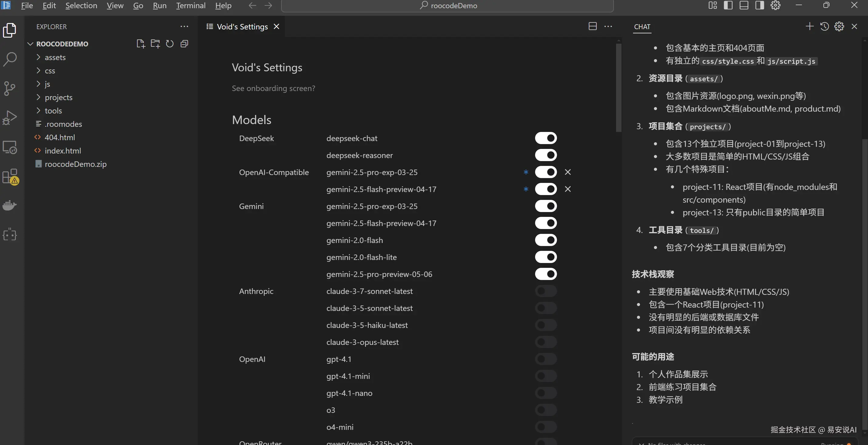The height and width of the screenshot is (445, 868).
Task: Open the Run and Debug view
Action: coord(10,118)
